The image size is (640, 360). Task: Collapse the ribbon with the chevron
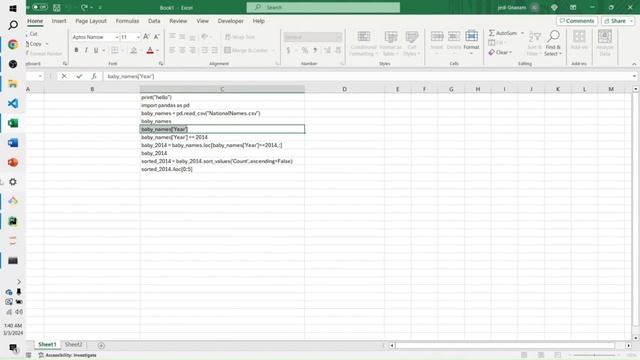coord(634,64)
